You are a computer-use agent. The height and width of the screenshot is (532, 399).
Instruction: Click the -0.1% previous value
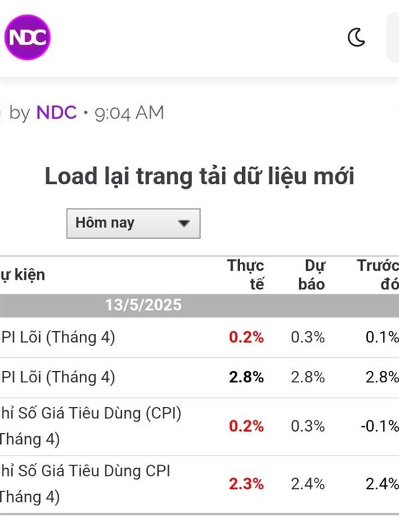click(x=380, y=426)
